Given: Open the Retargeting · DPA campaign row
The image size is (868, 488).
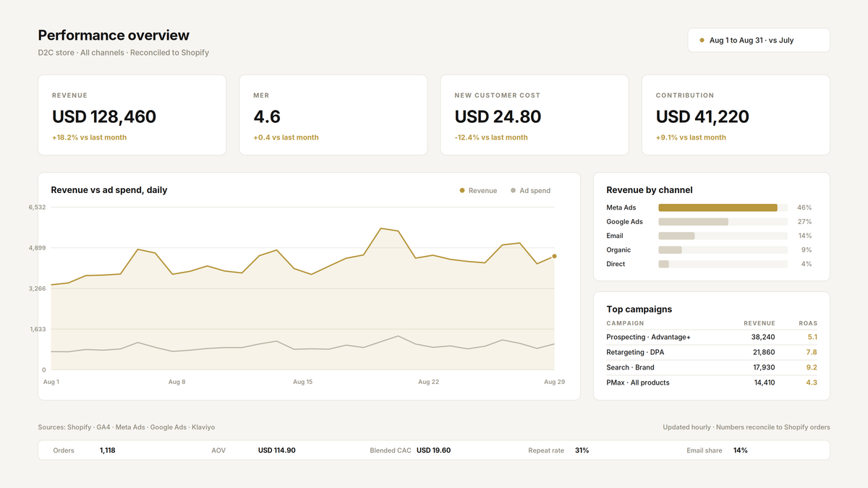Looking at the screenshot, I should click(x=712, y=352).
